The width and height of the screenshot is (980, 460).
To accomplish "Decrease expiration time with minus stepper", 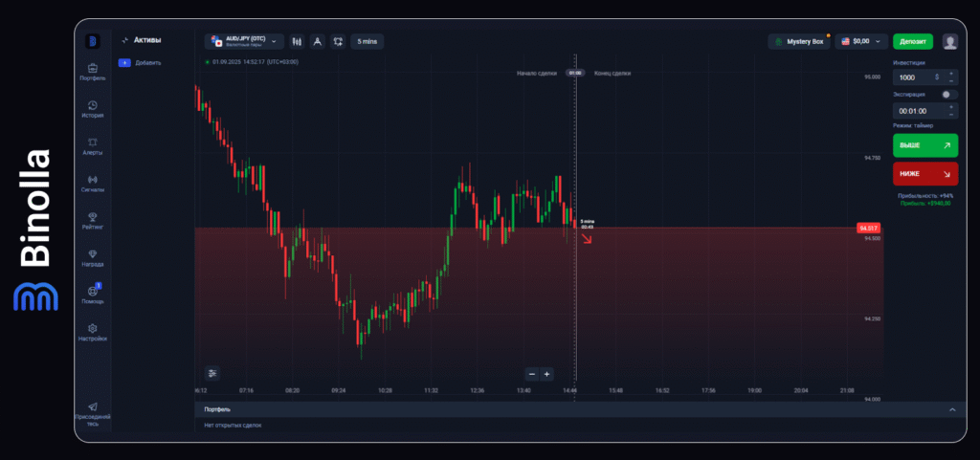I will pos(951,115).
